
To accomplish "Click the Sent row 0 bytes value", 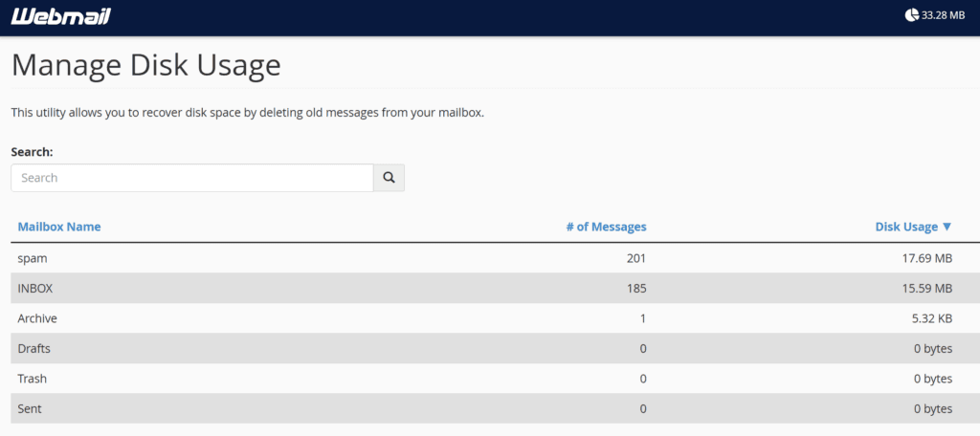I will 933,408.
